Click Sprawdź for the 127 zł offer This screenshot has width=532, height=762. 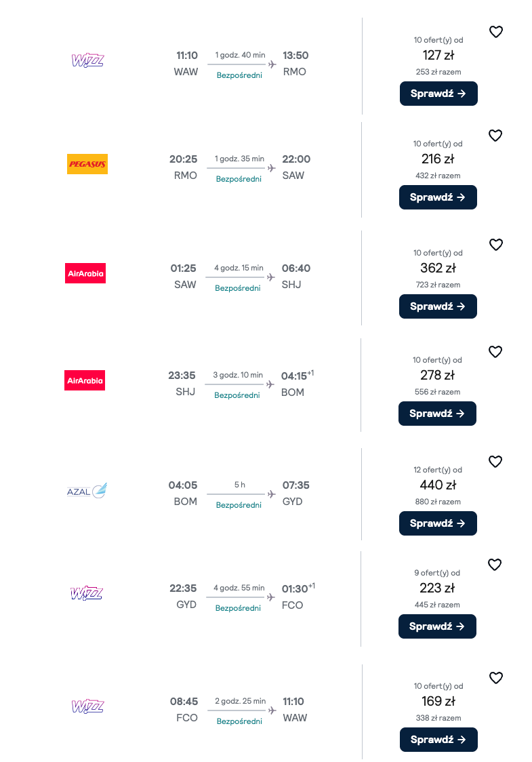tap(438, 94)
